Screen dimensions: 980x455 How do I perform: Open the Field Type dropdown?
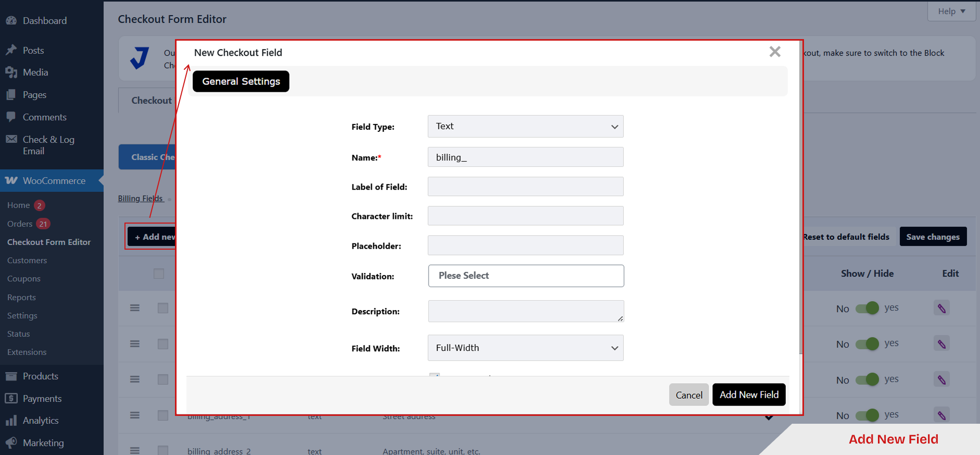point(525,126)
